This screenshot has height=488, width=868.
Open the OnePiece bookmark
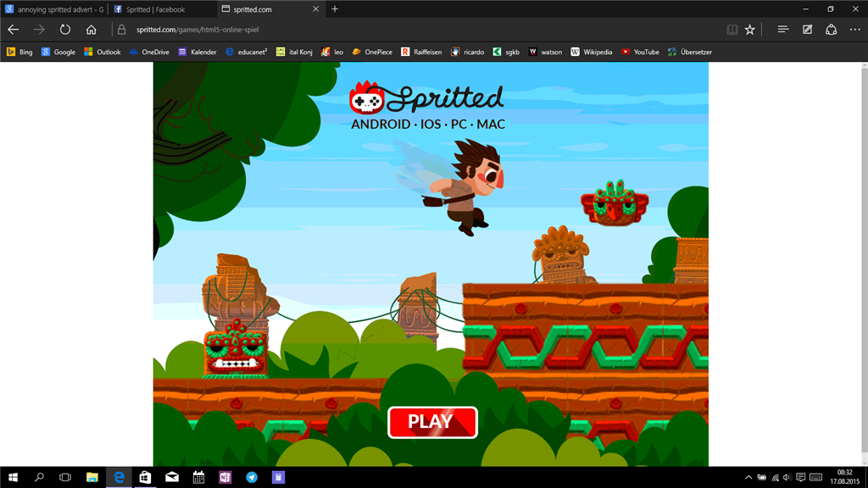point(372,52)
